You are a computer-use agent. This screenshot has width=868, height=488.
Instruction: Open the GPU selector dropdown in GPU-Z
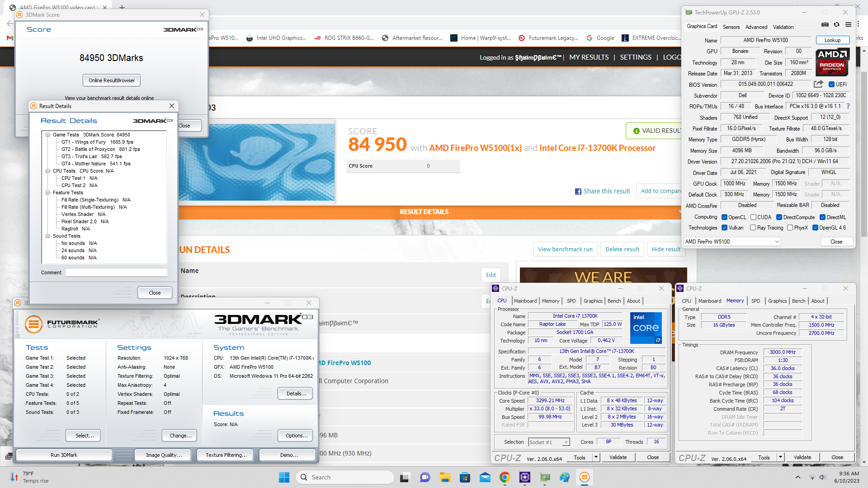[732, 242]
